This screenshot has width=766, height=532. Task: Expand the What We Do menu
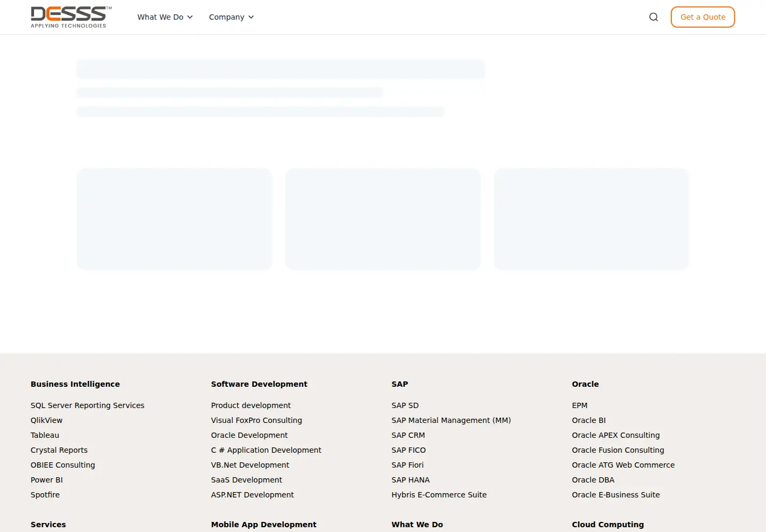[165, 17]
